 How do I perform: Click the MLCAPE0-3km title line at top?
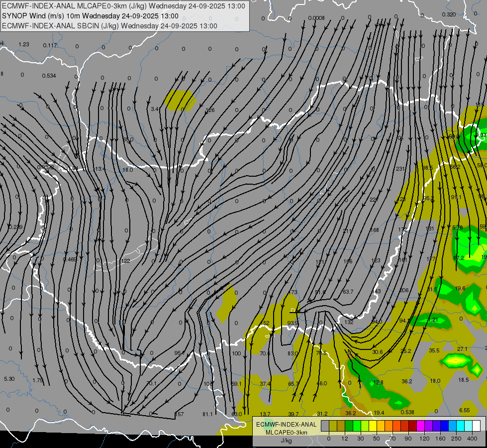(123, 6)
